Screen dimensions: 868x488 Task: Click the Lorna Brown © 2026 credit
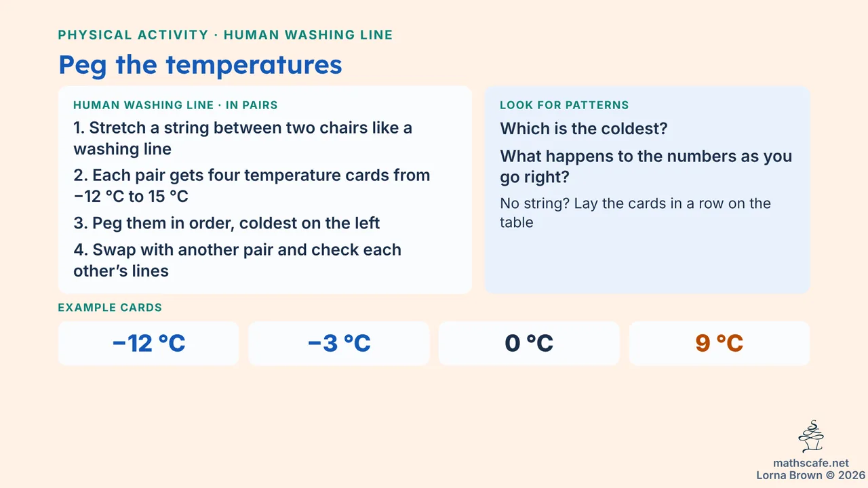click(x=811, y=475)
